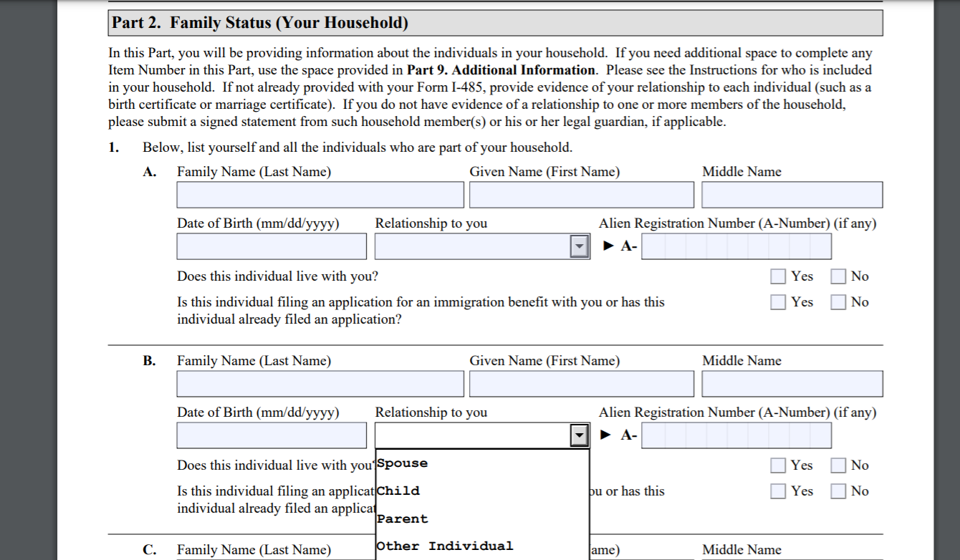Focus Section B Date of Birth field
This screenshot has width=960, height=560.
[272, 435]
